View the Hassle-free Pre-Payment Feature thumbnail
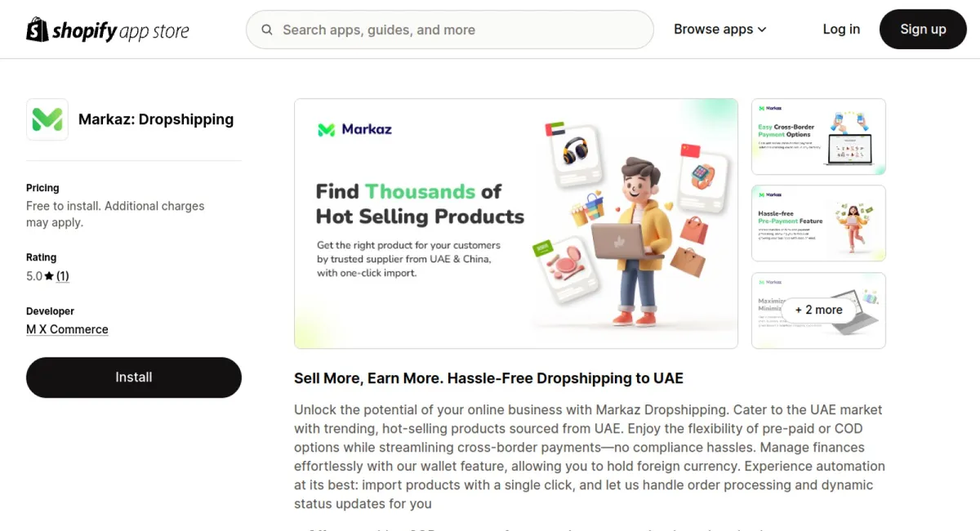Screen dimensions: 980x531 coord(818,223)
